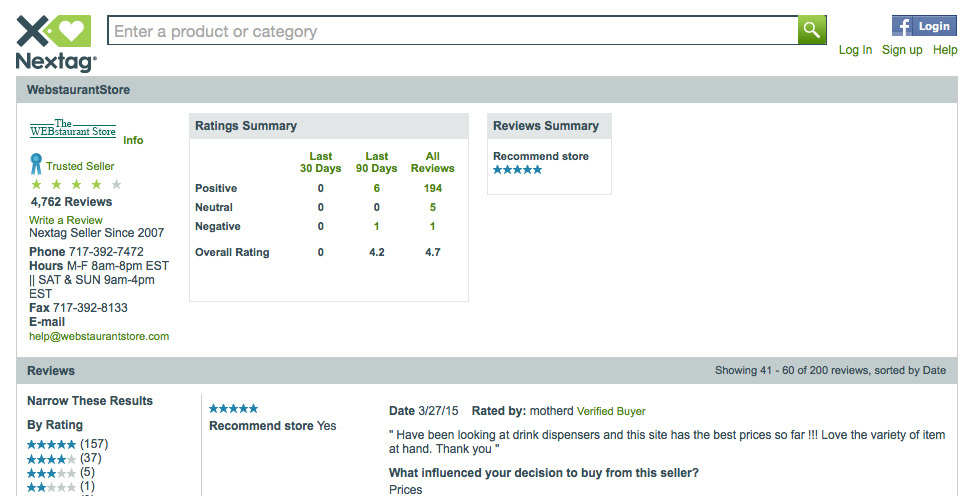This screenshot has width=963, height=496.
Task: Click Negative count 1 for all reviews
Action: coord(433,227)
